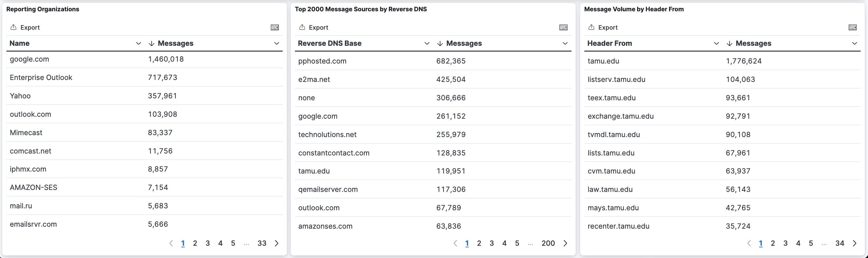Click the 1,776,624 message count
The height and width of the screenshot is (258, 868).
click(744, 61)
